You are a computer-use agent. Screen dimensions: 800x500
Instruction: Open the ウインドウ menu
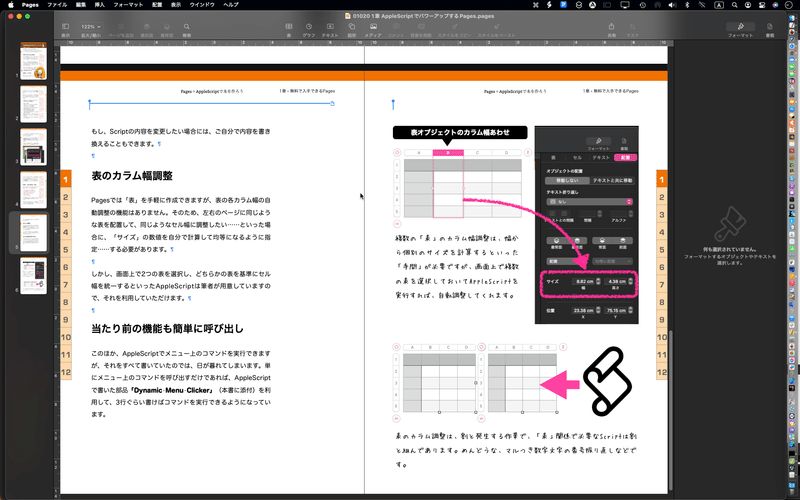[x=202, y=5]
